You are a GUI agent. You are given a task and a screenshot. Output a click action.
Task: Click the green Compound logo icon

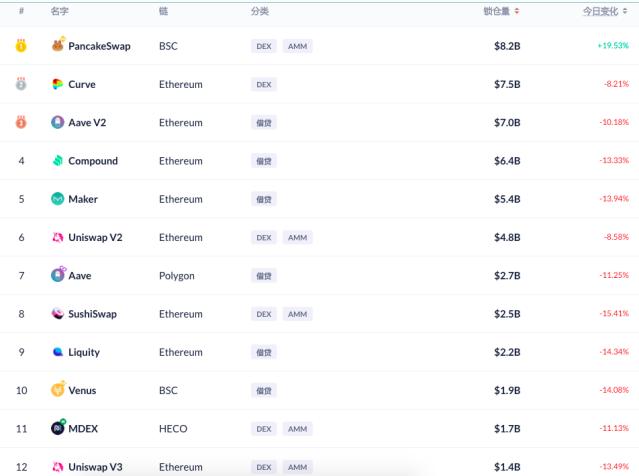pyautogui.click(x=58, y=161)
